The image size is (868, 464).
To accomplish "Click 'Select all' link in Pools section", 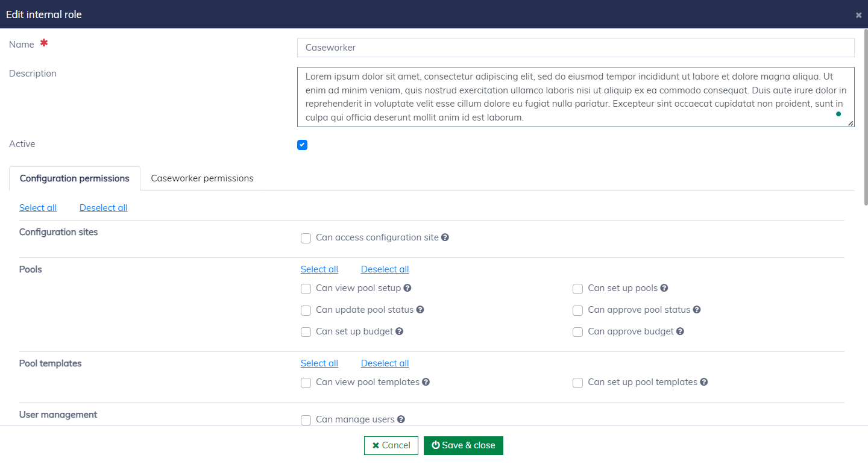I will pyautogui.click(x=319, y=269).
